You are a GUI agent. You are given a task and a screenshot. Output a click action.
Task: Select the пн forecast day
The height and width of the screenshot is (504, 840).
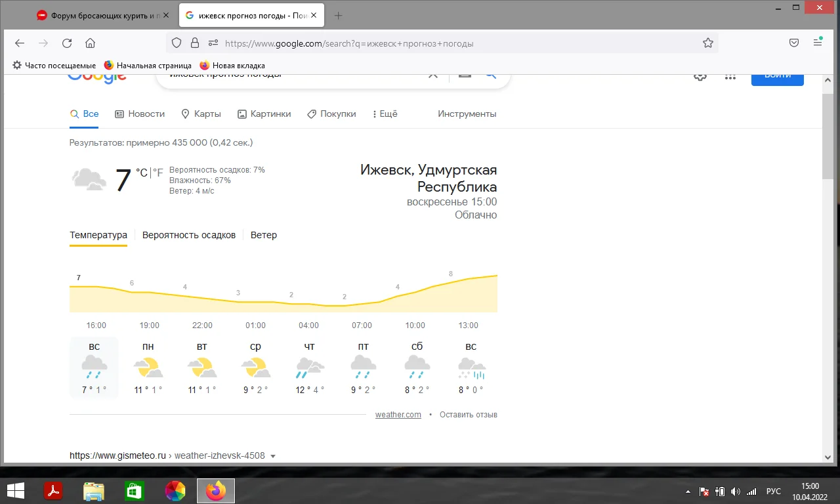[x=148, y=368]
